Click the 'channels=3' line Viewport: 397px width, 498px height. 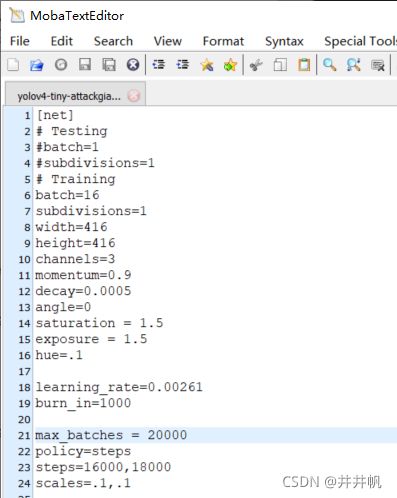click(x=75, y=259)
